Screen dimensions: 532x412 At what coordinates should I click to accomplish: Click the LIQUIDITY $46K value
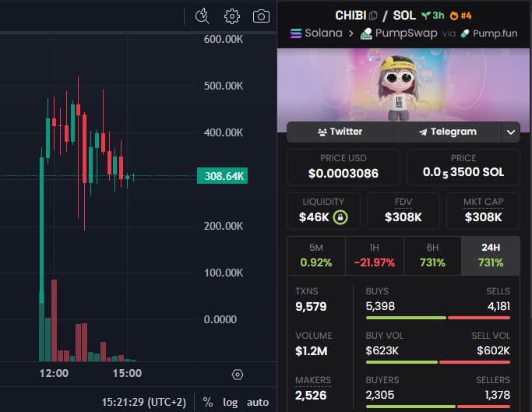[x=314, y=217]
